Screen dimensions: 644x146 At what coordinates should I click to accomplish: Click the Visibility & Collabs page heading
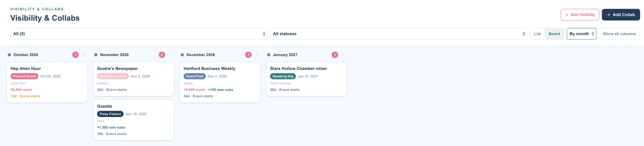pyautogui.click(x=45, y=18)
